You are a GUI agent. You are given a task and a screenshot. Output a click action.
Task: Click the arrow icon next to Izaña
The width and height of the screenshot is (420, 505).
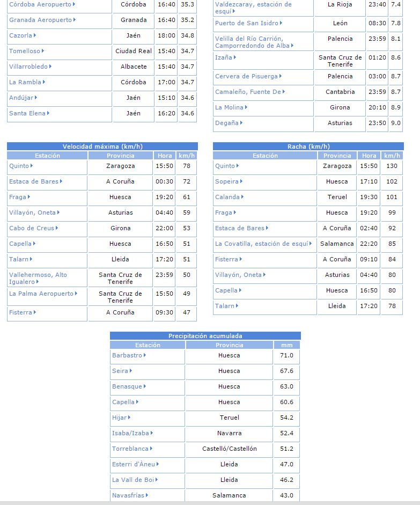[x=235, y=57]
